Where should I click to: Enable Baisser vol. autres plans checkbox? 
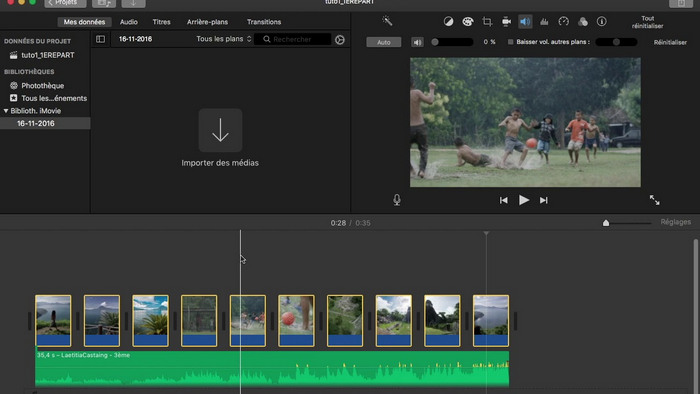point(510,42)
